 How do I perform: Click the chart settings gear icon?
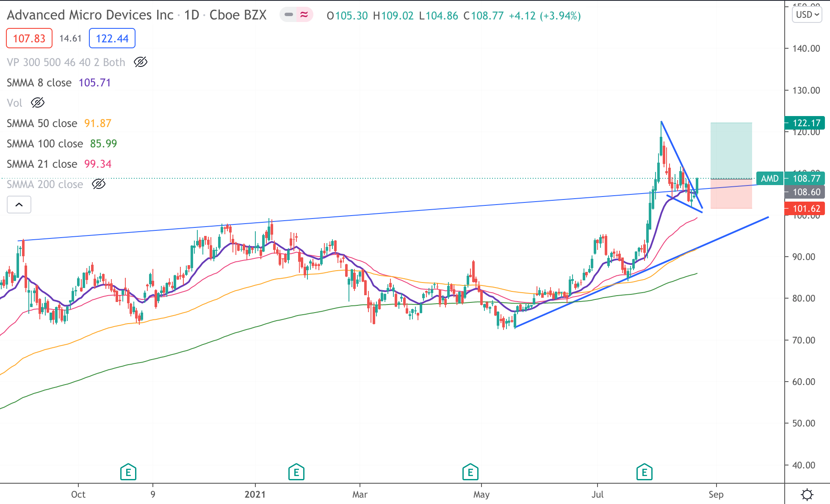click(x=807, y=494)
